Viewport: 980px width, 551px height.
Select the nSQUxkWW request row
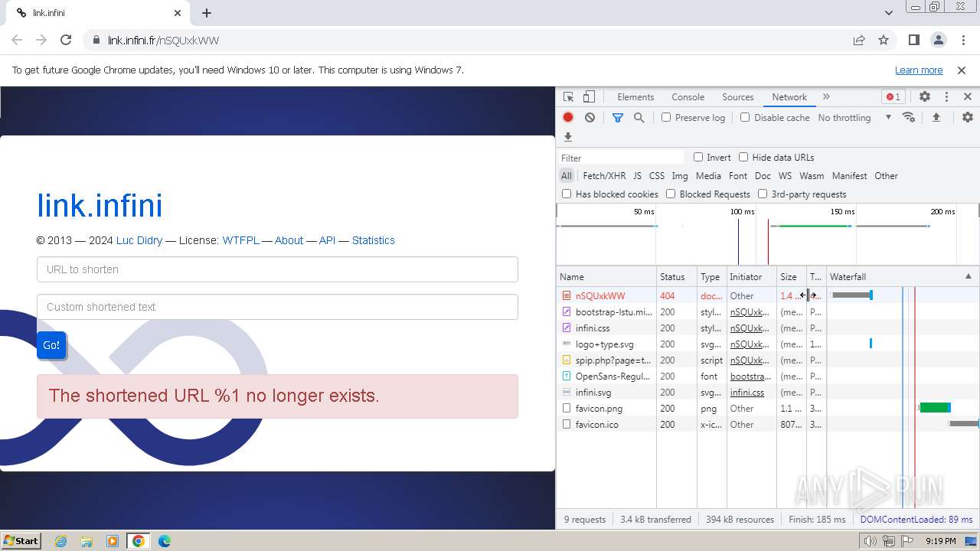(768, 295)
